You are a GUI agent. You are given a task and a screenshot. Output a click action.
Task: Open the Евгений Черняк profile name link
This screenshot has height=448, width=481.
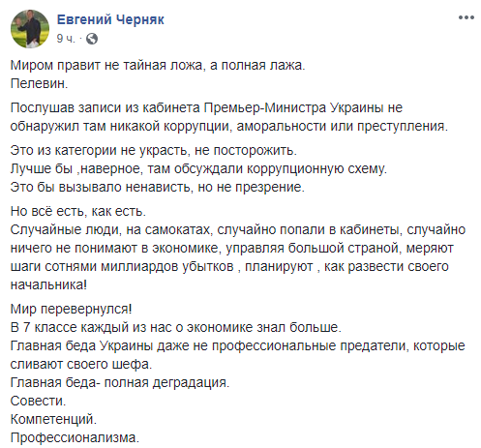tap(110, 19)
